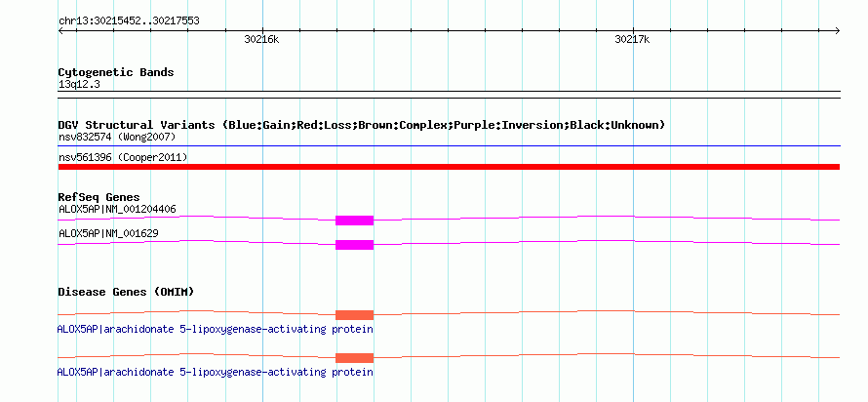Image resolution: width=868 pixels, height=402 pixels.
Task: Click the lower orange OMIM exon block
Action: [354, 358]
